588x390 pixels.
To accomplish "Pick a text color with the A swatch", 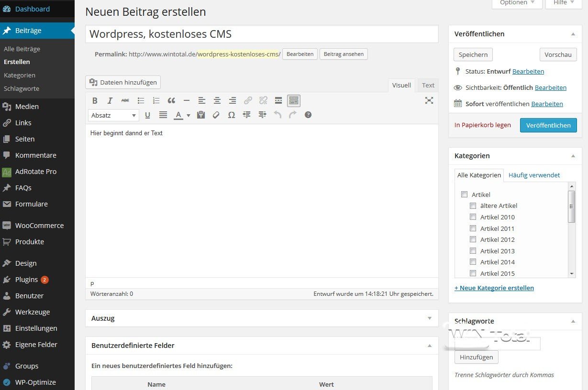I will pos(178,115).
